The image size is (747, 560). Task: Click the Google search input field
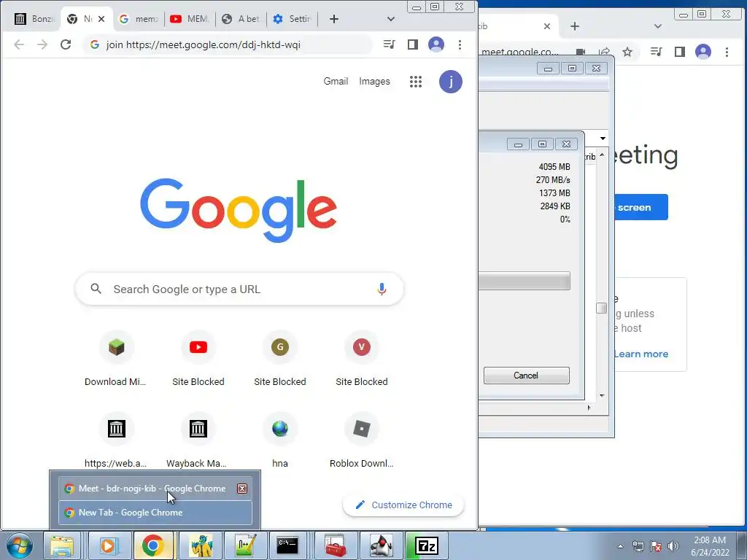(x=239, y=289)
